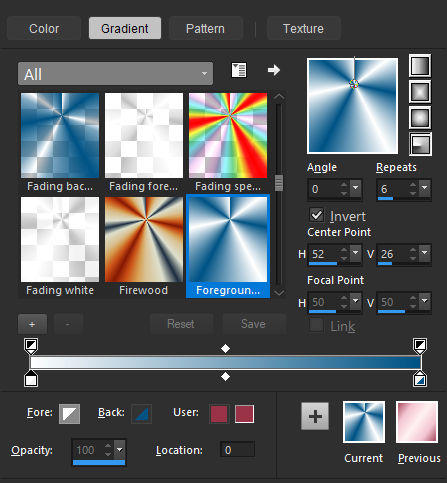Click the Save button
Viewport: 447px width, 483px height.
[x=254, y=324]
